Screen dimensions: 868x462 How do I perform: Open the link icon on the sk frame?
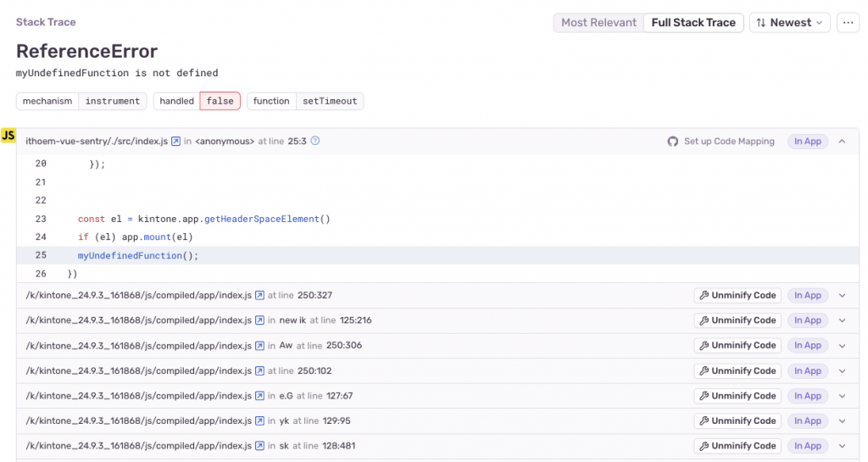coord(259,446)
